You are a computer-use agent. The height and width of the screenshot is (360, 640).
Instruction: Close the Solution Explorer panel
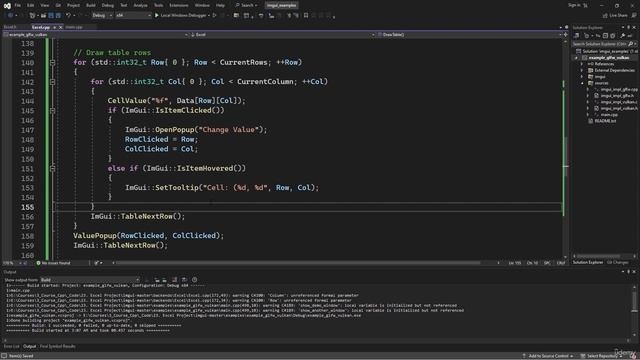click(x=634, y=27)
